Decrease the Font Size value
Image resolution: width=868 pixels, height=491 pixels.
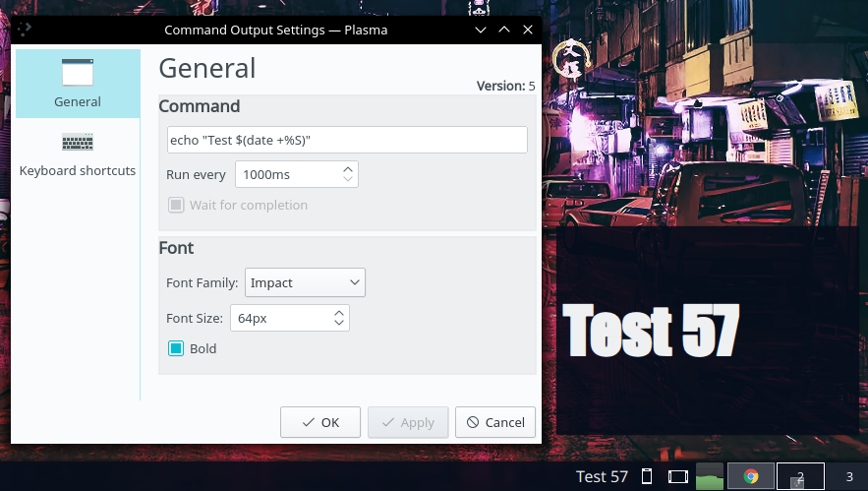339,323
